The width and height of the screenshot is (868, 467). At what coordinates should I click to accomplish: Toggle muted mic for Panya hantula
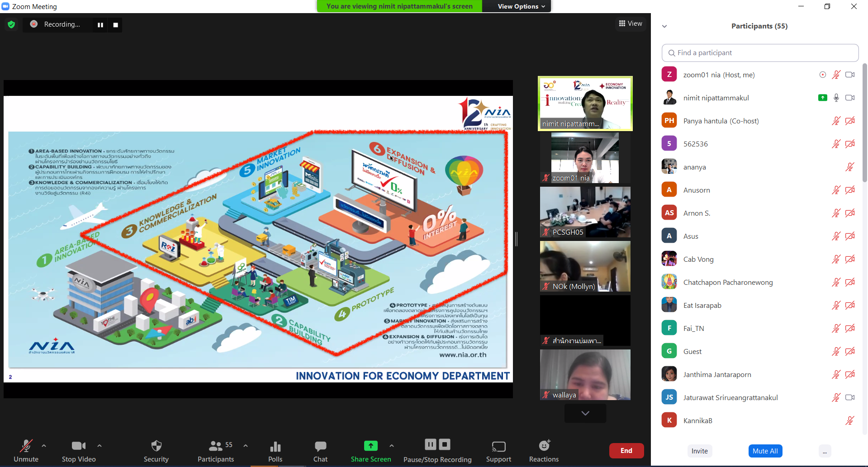[836, 121]
